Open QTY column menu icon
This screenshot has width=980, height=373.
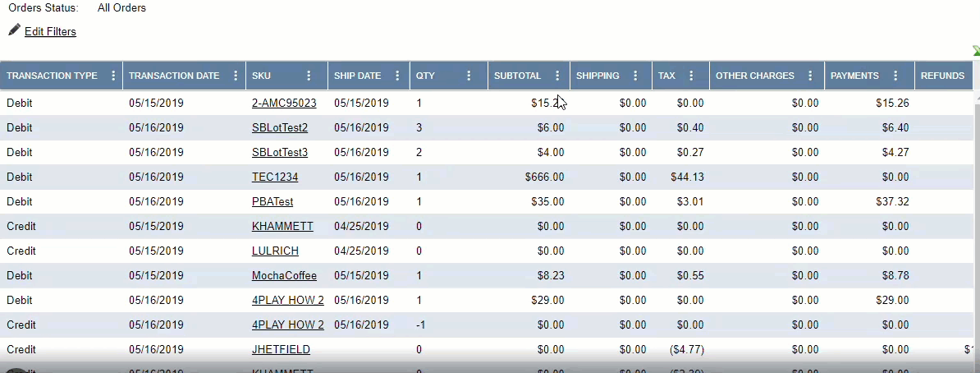click(469, 76)
